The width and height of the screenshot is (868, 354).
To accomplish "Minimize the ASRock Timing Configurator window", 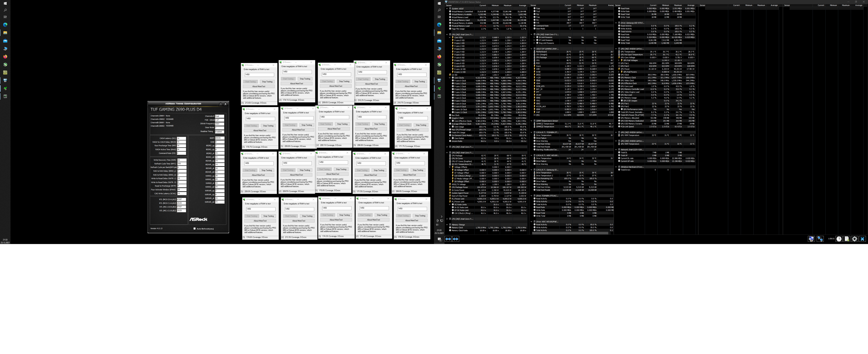I will click(x=220, y=104).
